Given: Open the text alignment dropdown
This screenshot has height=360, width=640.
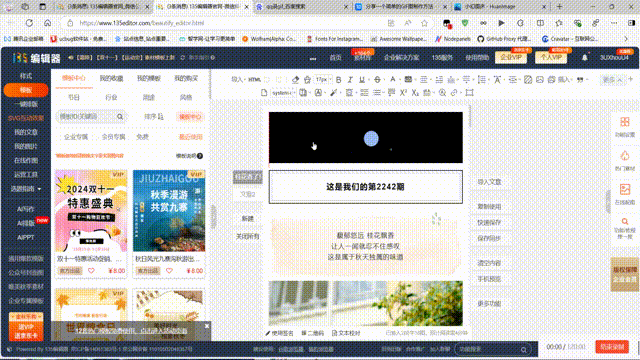Looking at the screenshot, I should pyautogui.click(x=425, y=80).
